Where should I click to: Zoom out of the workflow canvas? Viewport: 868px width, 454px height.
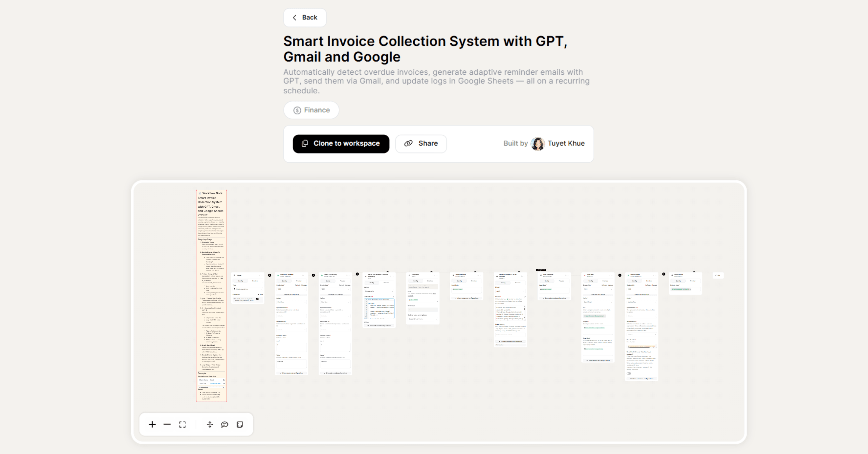pyautogui.click(x=167, y=425)
